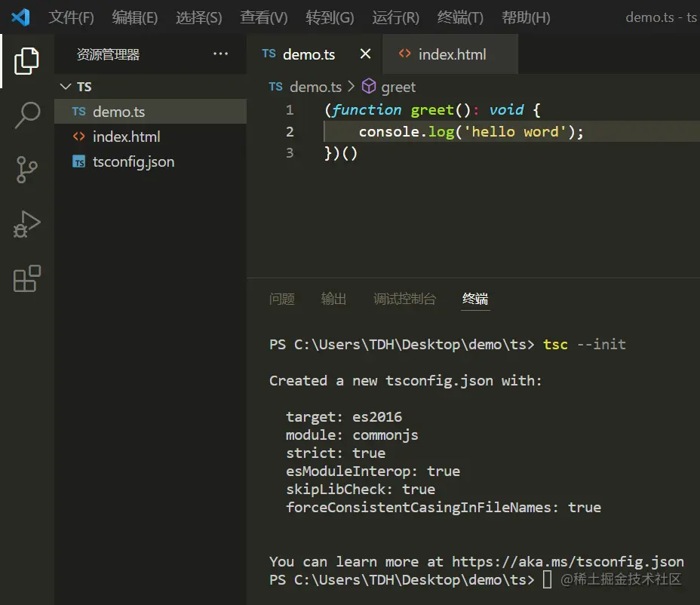Switch to the 输出 panel tab
The height and width of the screenshot is (605, 700).
click(x=333, y=299)
